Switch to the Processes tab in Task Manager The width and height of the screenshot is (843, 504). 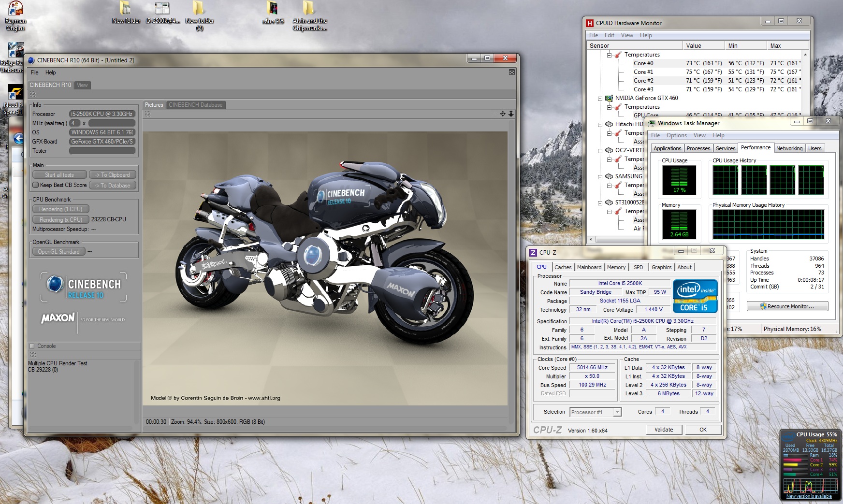698,148
